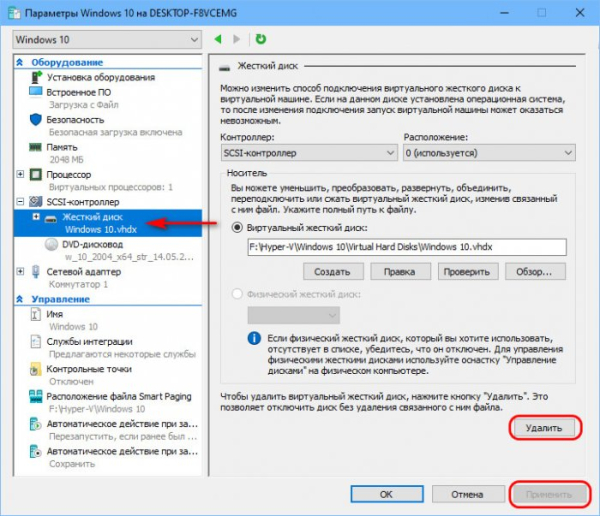The height and width of the screenshot is (516, 600).
Task: Open the Расположение dropdown
Action: [488, 152]
